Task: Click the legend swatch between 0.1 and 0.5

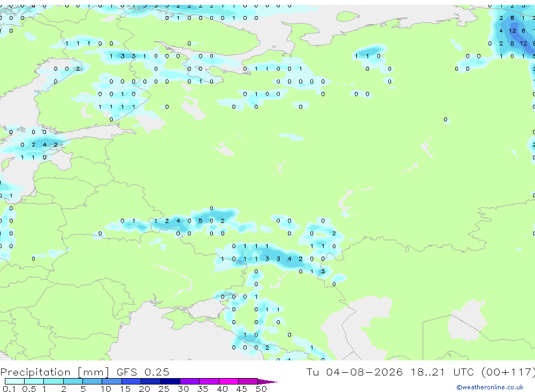Action: pyautogui.click(x=14, y=381)
